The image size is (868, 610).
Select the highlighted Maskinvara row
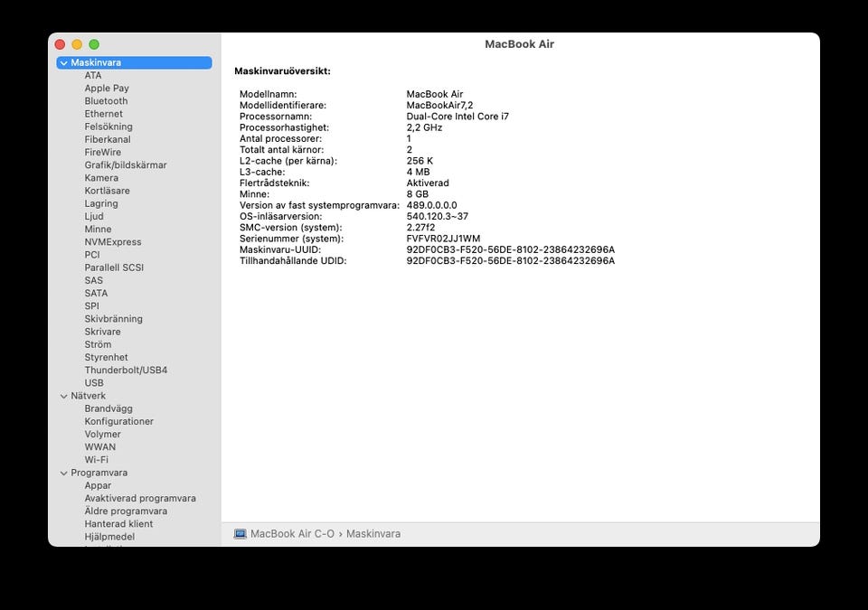click(134, 62)
